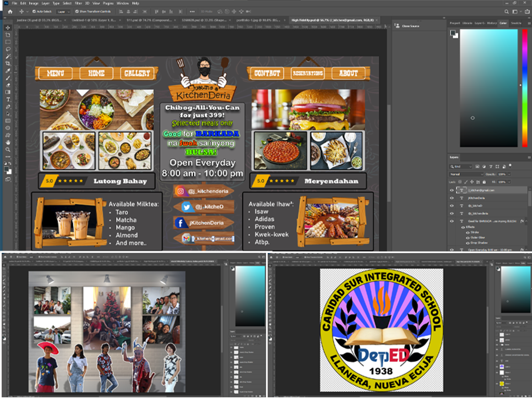Filter layers by type layer icon

491,166
